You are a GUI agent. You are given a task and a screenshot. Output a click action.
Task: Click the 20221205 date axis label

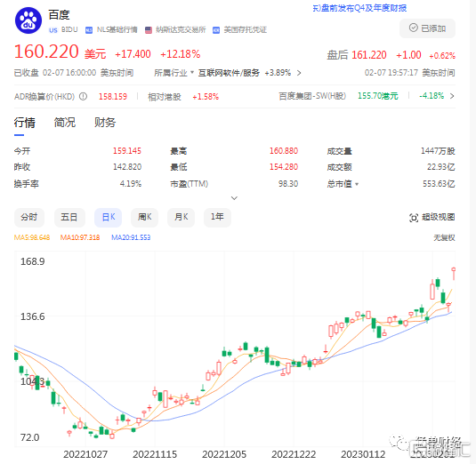pyautogui.click(x=224, y=454)
